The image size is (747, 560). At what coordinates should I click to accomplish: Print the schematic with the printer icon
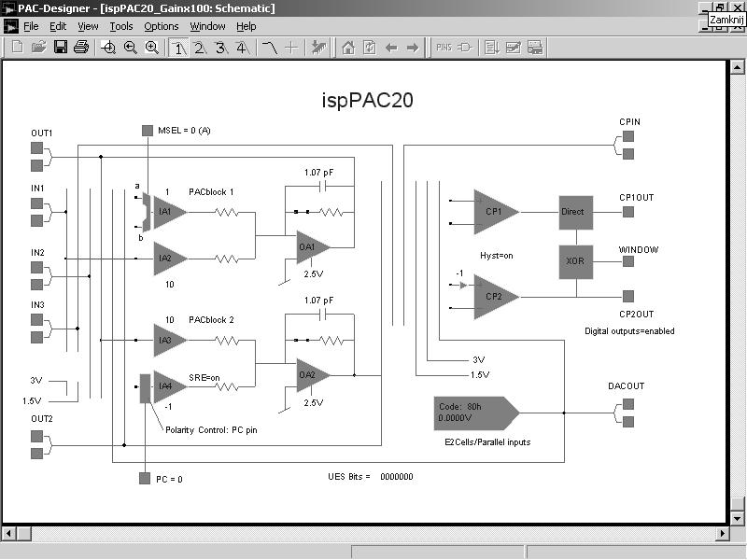tap(81, 48)
